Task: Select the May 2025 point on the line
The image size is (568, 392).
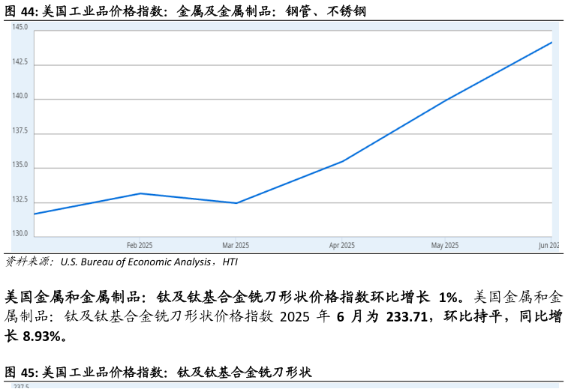Action: point(446,100)
